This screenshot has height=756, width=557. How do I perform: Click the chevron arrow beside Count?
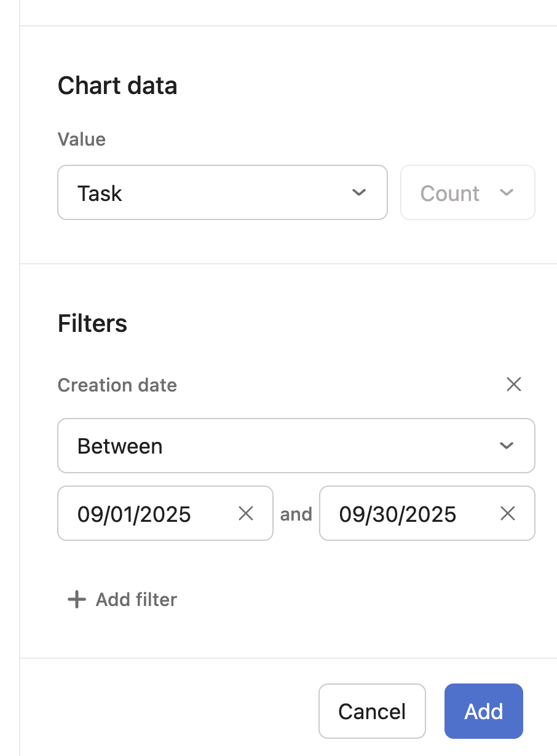507,193
